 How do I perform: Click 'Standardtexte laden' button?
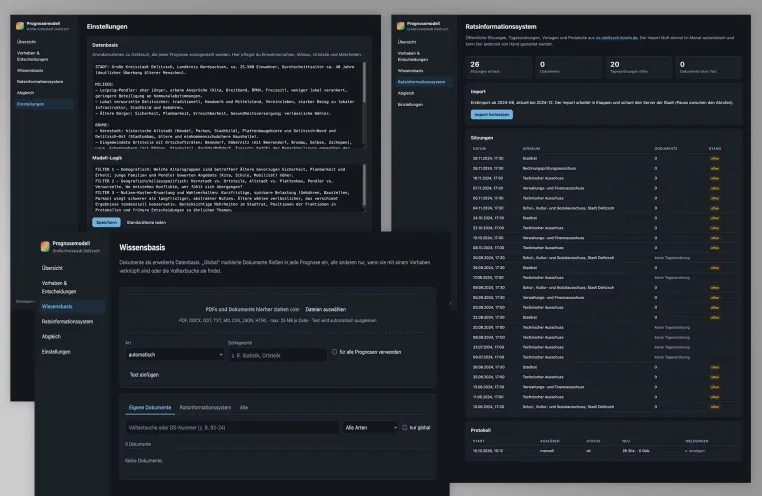[146, 222]
